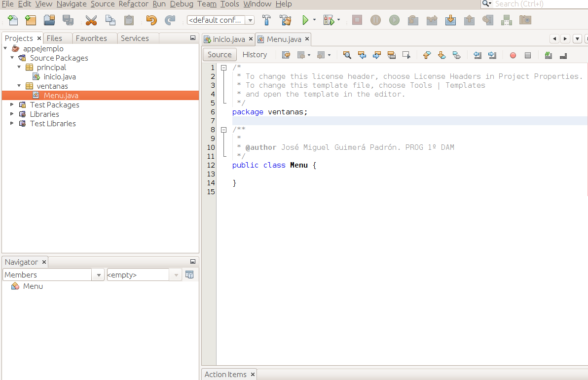Image resolution: width=588 pixels, height=380 pixels.
Task: Toggle the bookmark icon on current line
Action: click(x=457, y=55)
